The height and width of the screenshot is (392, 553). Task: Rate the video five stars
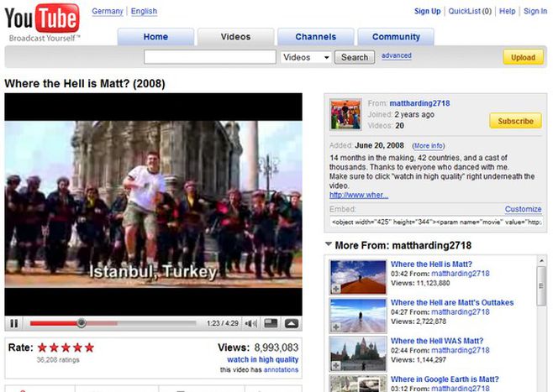[x=90, y=348]
